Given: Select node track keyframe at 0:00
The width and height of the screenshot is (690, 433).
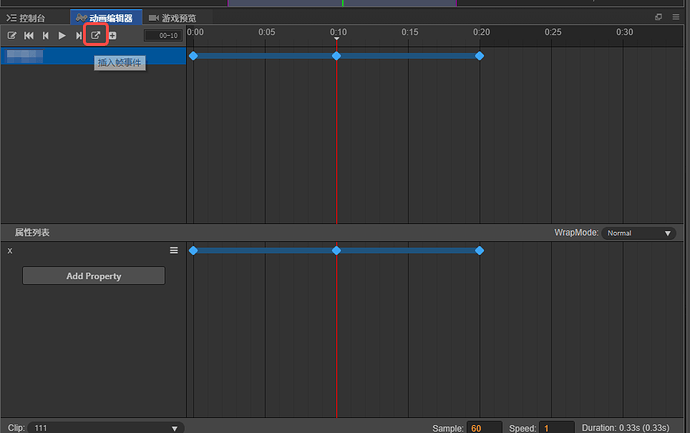Looking at the screenshot, I should [193, 56].
